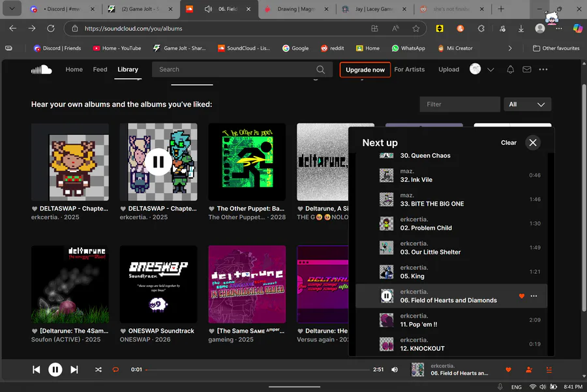Open the header three-dots more menu
Screen dimensions: 587x392
pos(543,69)
